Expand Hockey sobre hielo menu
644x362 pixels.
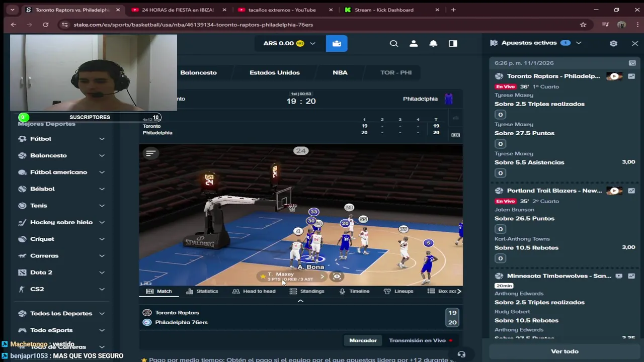coord(102,222)
